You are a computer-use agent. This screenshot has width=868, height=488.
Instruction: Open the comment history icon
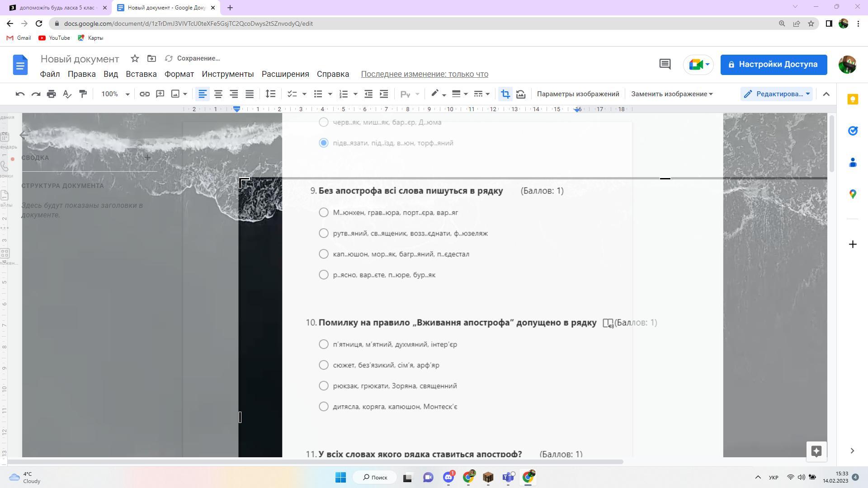pyautogui.click(x=665, y=65)
